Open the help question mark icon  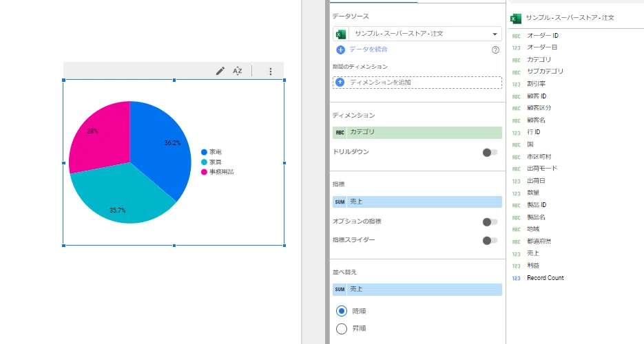tap(495, 50)
